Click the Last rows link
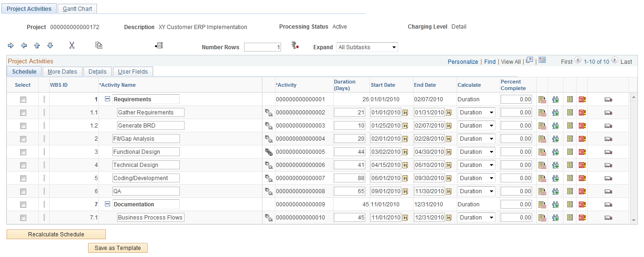This screenshot has width=644, height=257. coord(626,62)
